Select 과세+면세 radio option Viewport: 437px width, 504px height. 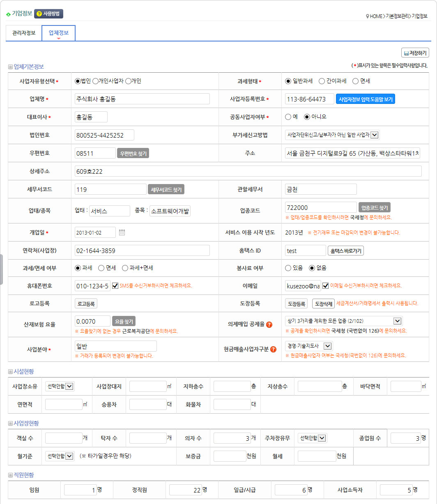click(x=125, y=268)
